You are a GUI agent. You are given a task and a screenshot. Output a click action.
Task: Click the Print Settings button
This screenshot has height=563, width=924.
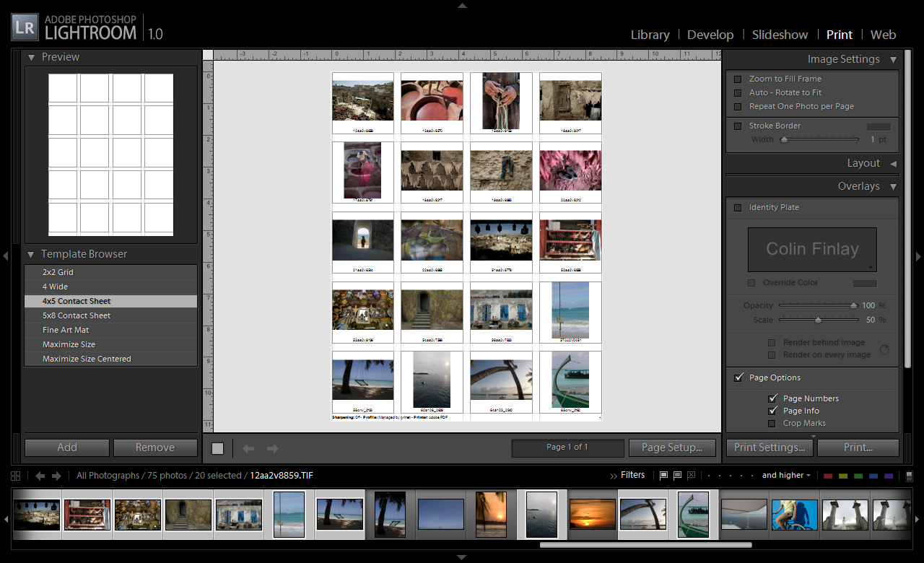pyautogui.click(x=769, y=448)
